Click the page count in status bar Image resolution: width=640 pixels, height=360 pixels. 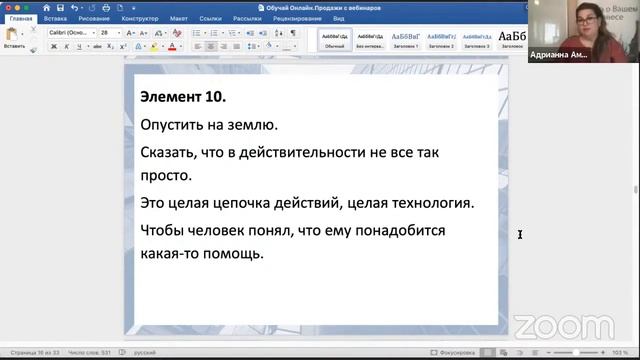point(35,352)
